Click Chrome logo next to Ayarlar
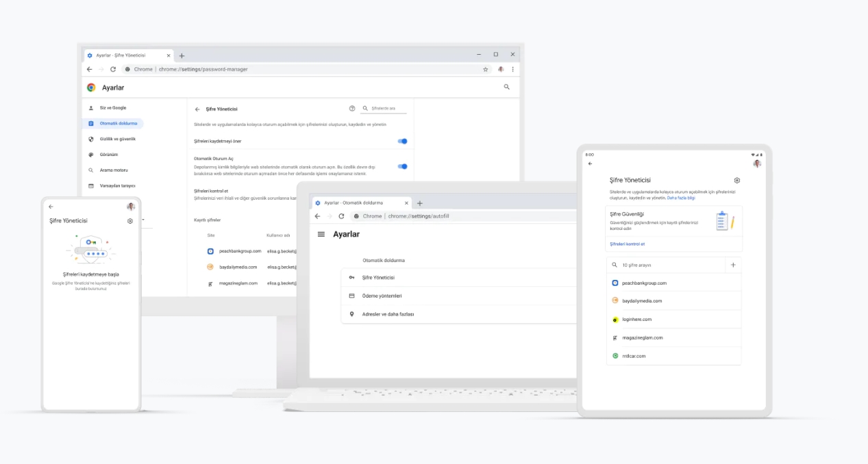 coord(91,88)
